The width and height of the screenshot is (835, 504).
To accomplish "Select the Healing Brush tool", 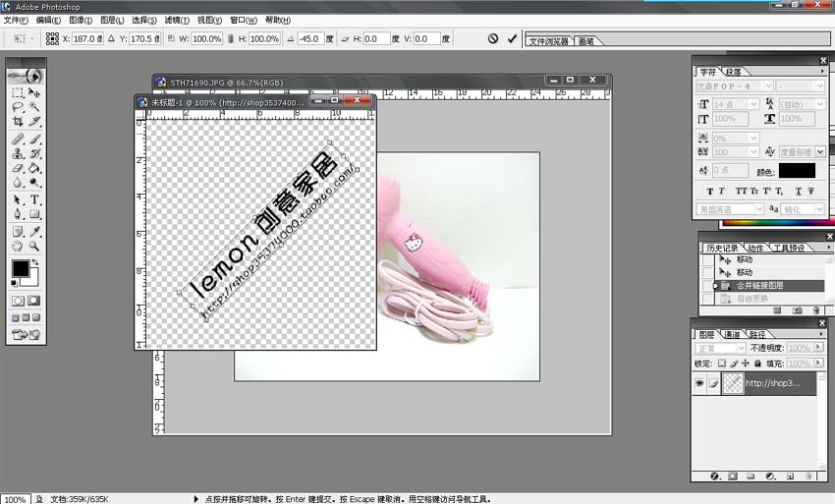I will click(x=18, y=140).
